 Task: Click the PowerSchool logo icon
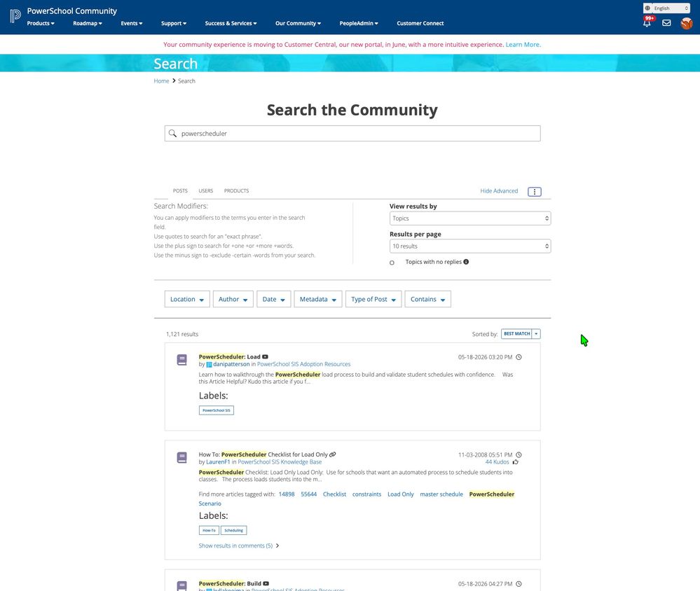click(x=15, y=16)
